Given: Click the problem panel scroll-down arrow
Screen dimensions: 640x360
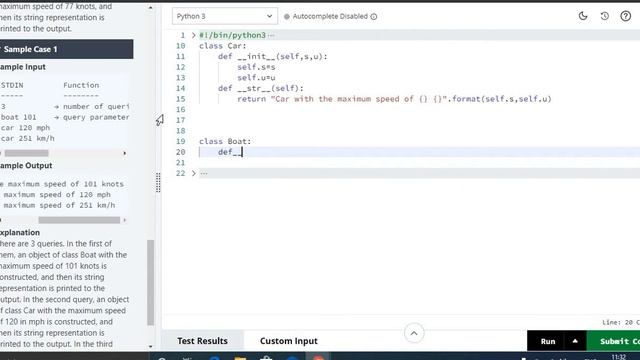Looking at the screenshot, I should 151,347.
